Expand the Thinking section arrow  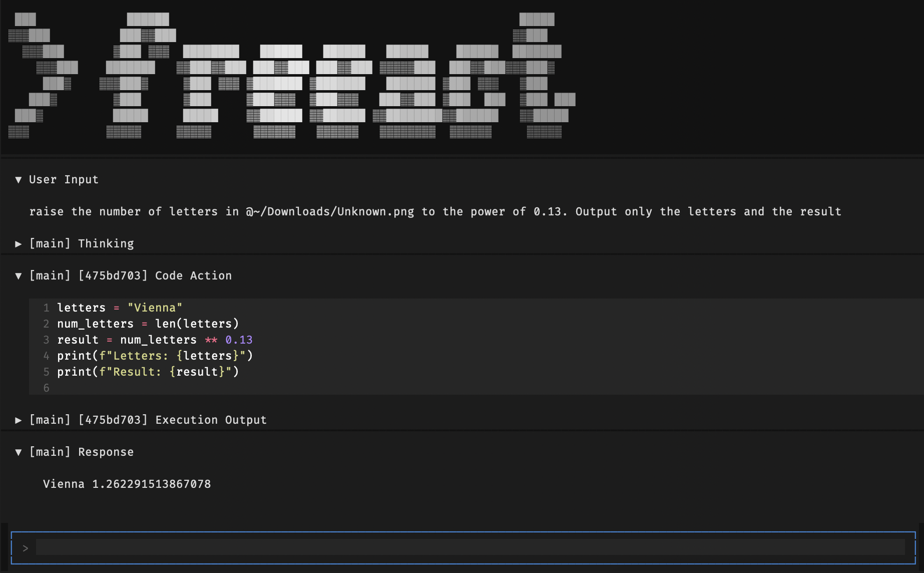point(19,244)
